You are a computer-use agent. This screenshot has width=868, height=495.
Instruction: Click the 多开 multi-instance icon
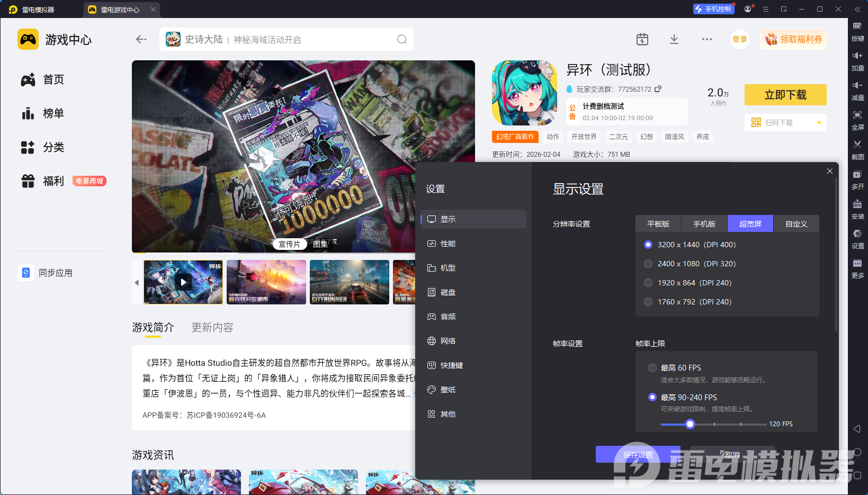(x=858, y=179)
